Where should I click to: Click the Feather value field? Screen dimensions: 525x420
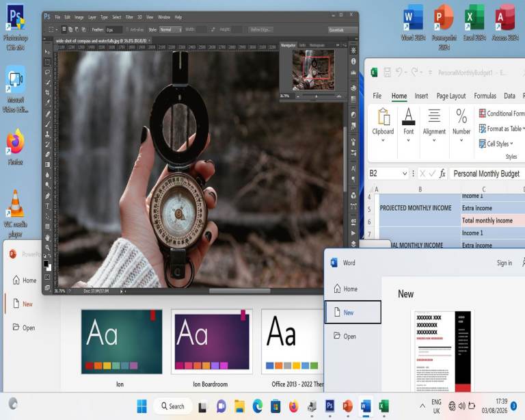[114, 30]
